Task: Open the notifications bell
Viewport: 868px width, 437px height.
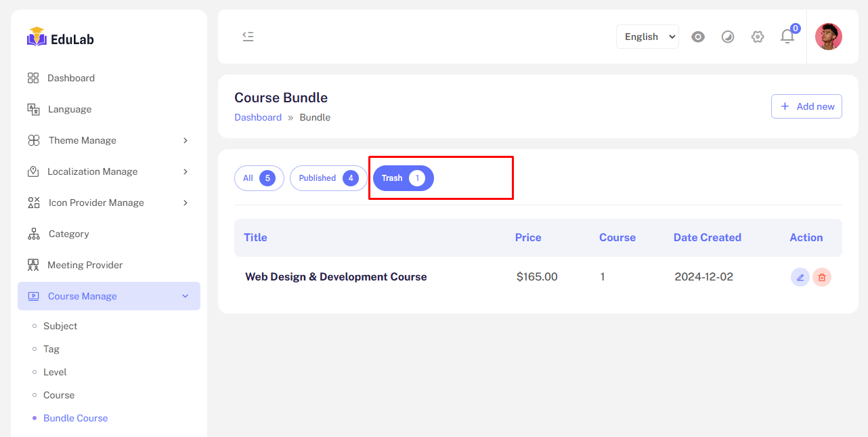Action: tap(787, 37)
